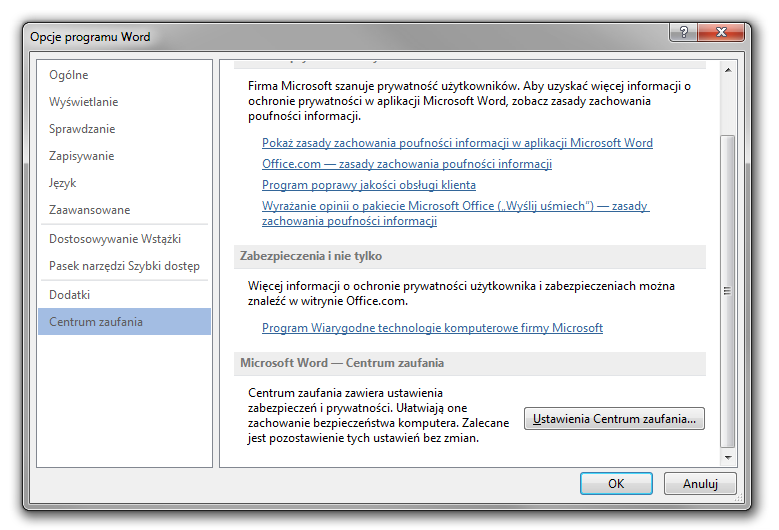The height and width of the screenshot is (530, 779).
Task: Switch to Sprawdzanie options
Action: (124, 129)
